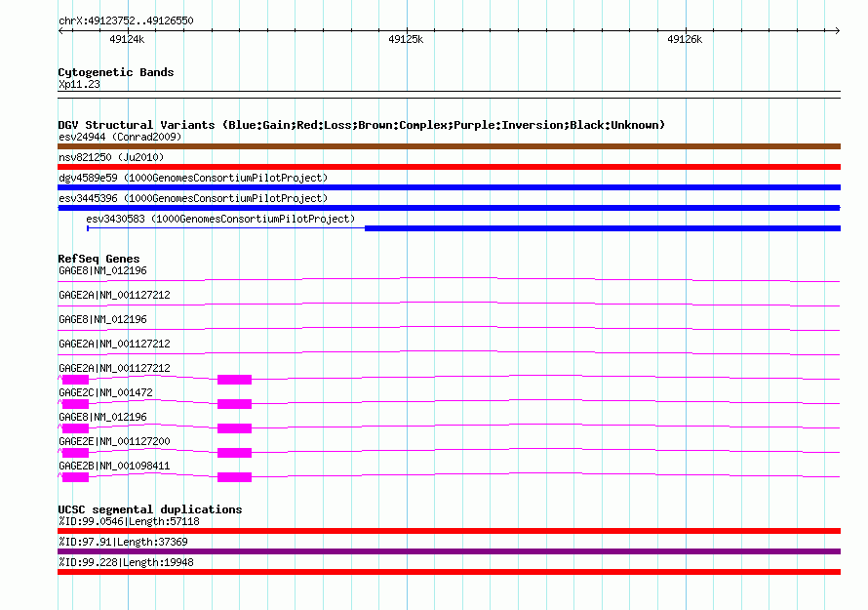Select the GAGE2E|NM_001127200 gene label
This screenshot has height=610, width=868.
tap(114, 441)
